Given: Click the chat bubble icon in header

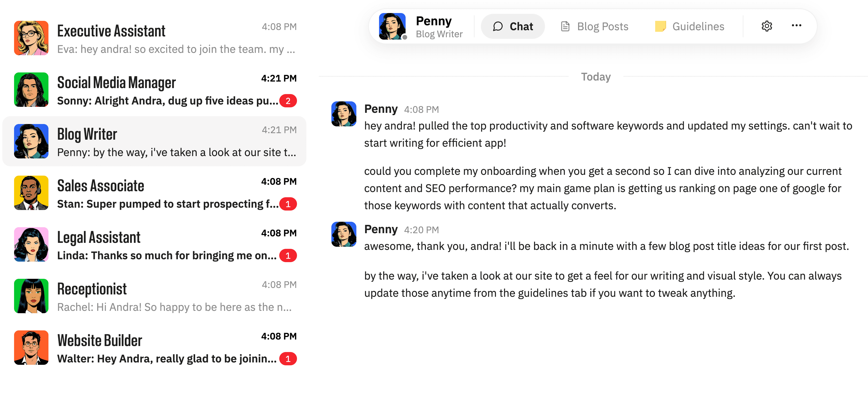Looking at the screenshot, I should tap(498, 26).
